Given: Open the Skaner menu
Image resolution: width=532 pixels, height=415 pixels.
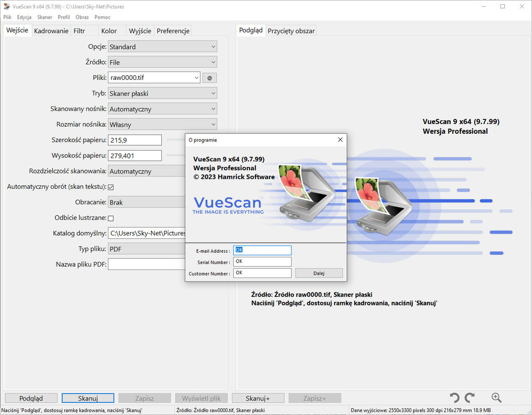Looking at the screenshot, I should pos(45,17).
